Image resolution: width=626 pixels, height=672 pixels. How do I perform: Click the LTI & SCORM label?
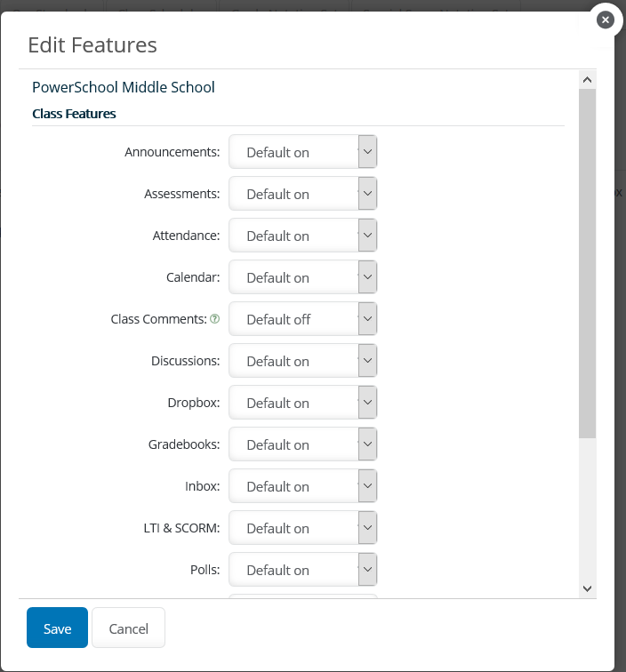coord(181,528)
